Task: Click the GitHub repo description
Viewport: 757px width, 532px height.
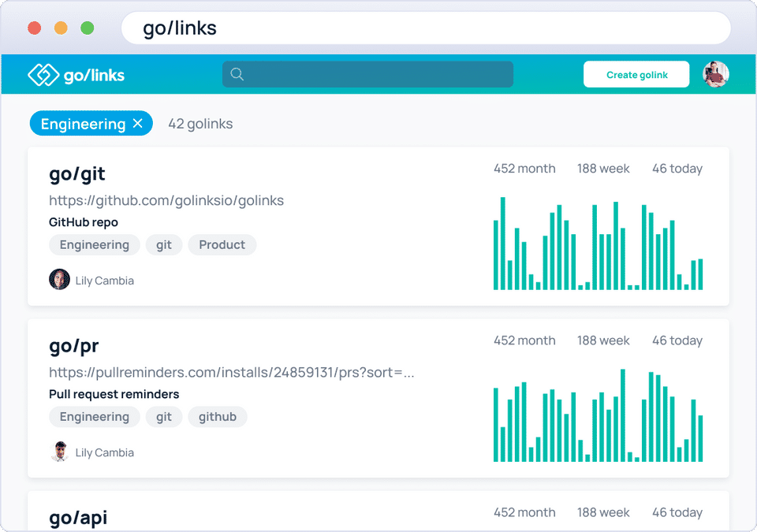Action: coord(84,222)
